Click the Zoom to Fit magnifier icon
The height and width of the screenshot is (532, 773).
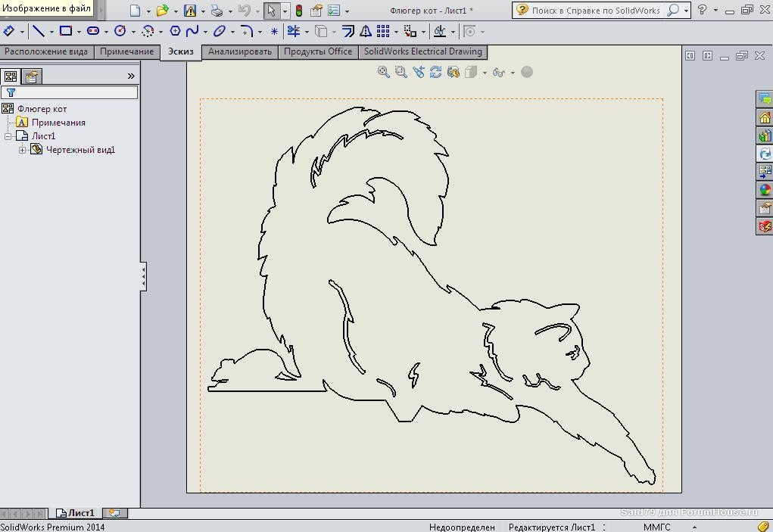coord(384,72)
